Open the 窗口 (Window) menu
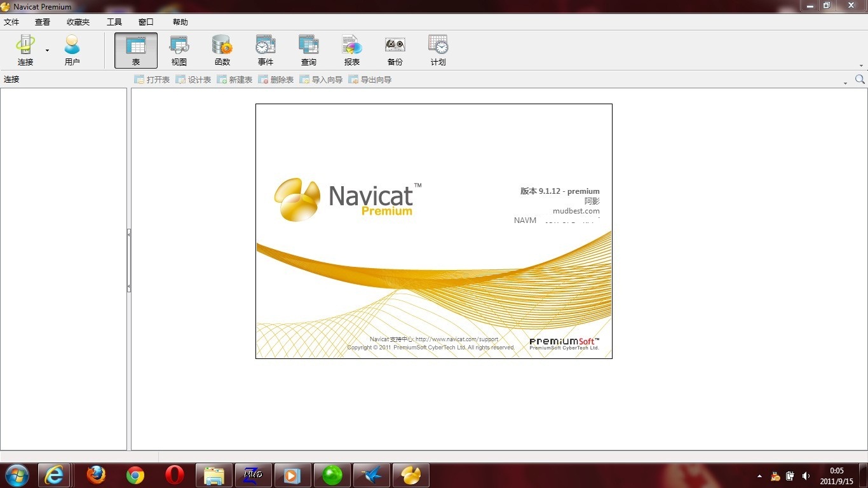 pyautogui.click(x=146, y=22)
